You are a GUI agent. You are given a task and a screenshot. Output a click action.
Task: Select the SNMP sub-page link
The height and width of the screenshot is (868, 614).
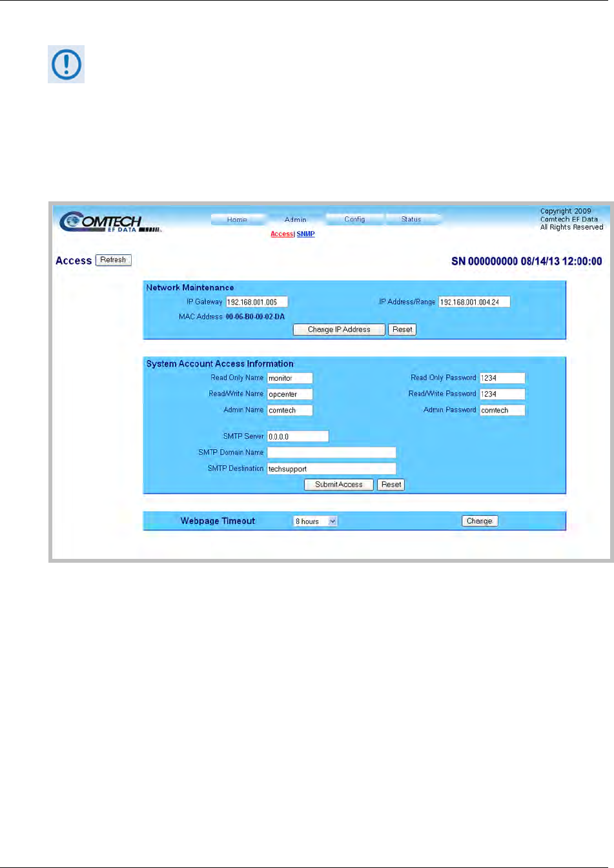[x=306, y=234]
